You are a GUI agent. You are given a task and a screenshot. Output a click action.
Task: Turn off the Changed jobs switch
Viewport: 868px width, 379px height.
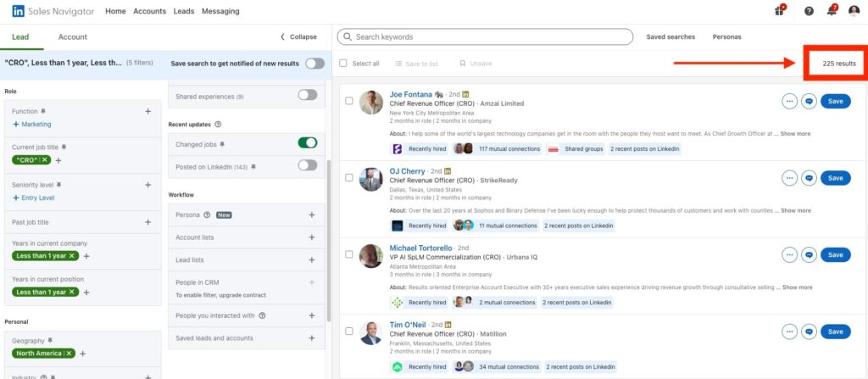308,143
